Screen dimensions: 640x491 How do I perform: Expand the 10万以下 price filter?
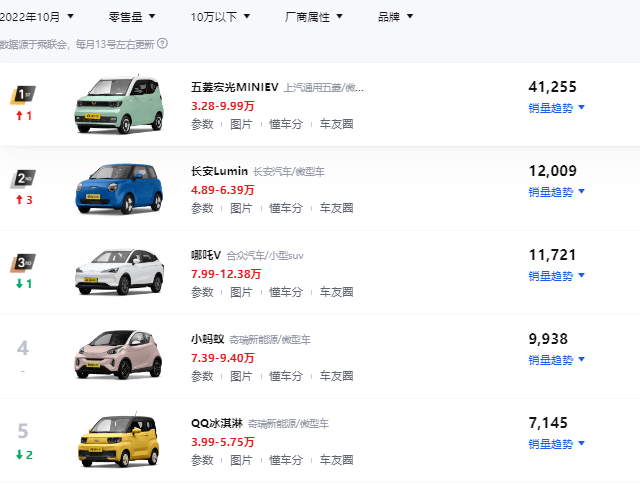(220, 17)
